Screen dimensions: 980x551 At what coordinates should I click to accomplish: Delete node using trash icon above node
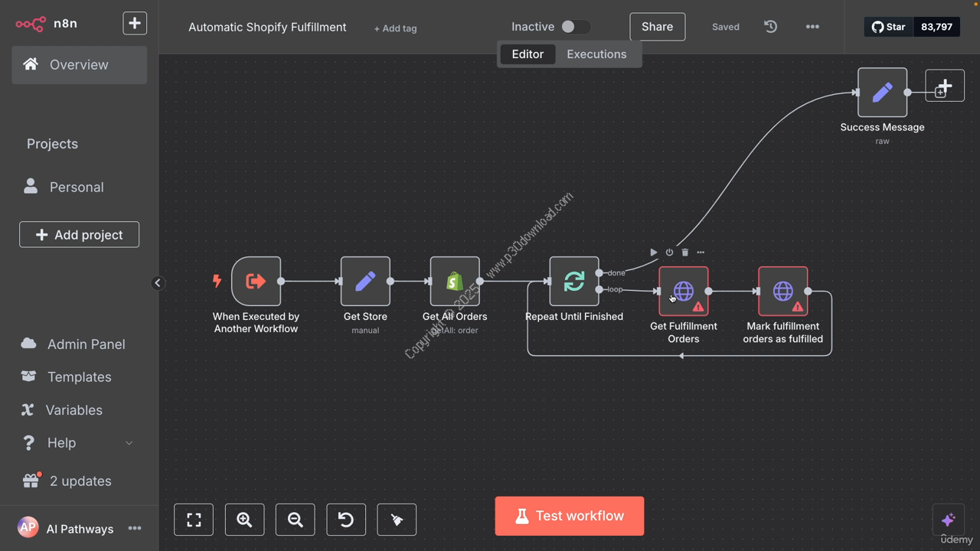[684, 252]
